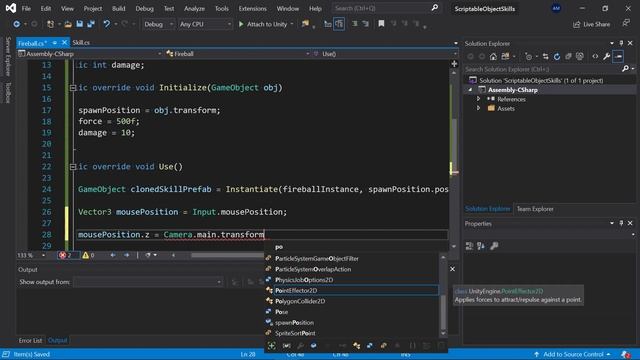
Task: Click the Solution Explorer search magnifier icon
Action: pyautogui.click(x=625, y=69)
